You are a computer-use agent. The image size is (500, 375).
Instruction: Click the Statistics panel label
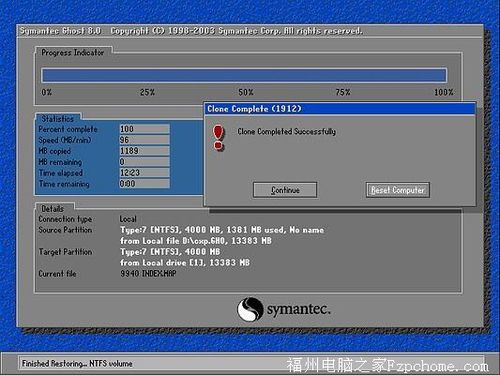(x=57, y=119)
